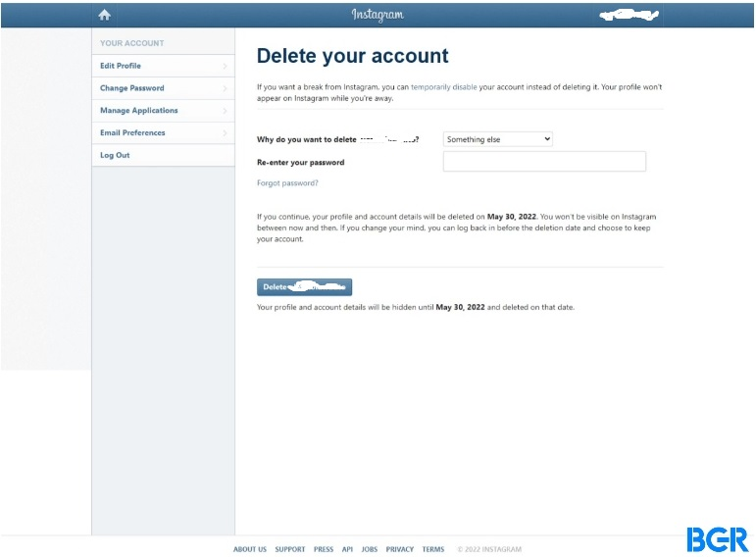Open Manage Applications in sidebar
The width and height of the screenshot is (756, 557).
click(x=163, y=111)
